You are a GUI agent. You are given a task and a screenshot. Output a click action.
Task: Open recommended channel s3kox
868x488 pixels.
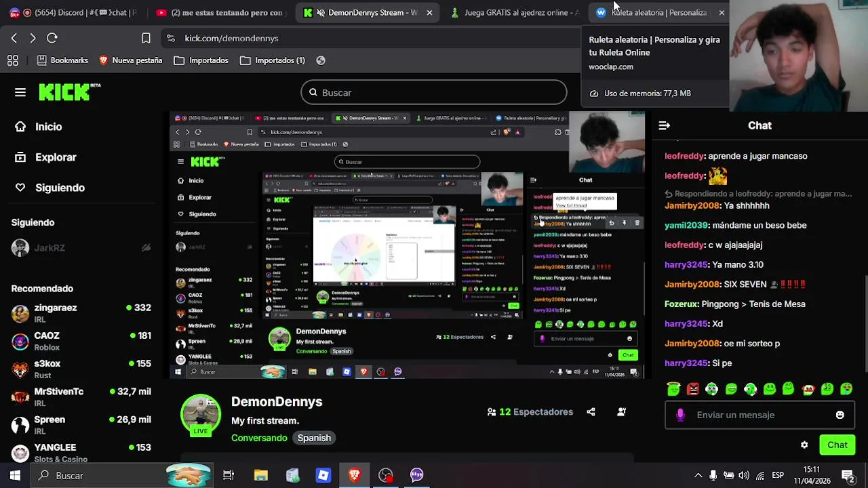tap(81, 369)
